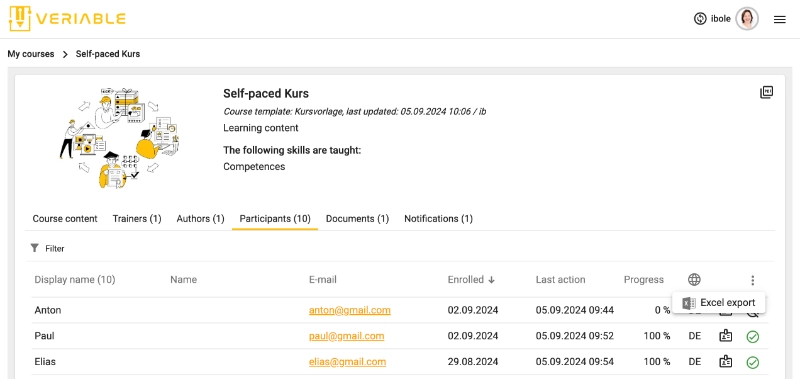
Task: Click the globe language column icon
Action: point(694,279)
